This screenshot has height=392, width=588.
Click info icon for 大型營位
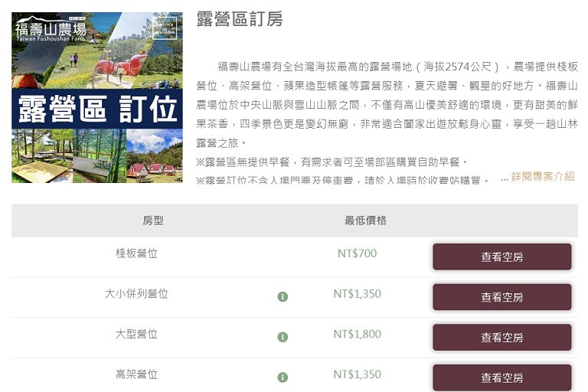(283, 337)
